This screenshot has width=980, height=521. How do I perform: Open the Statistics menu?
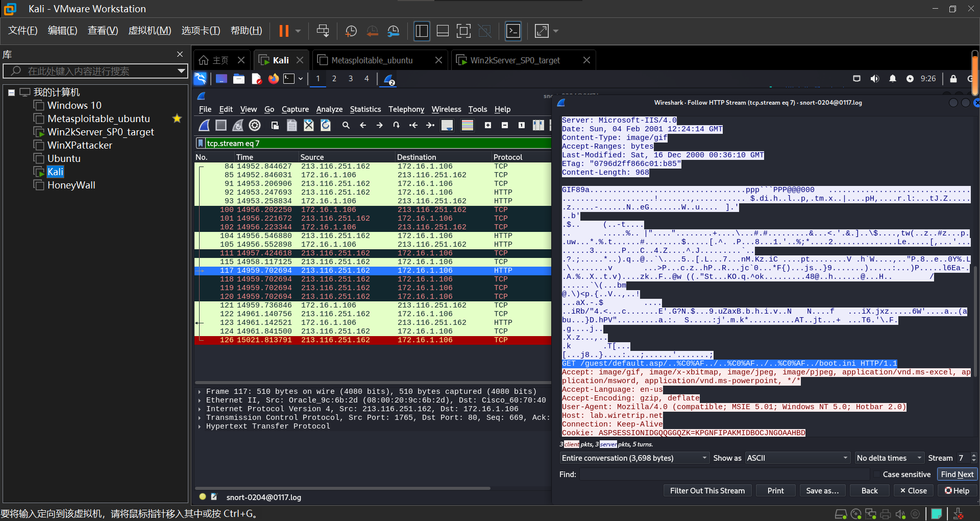coord(365,109)
